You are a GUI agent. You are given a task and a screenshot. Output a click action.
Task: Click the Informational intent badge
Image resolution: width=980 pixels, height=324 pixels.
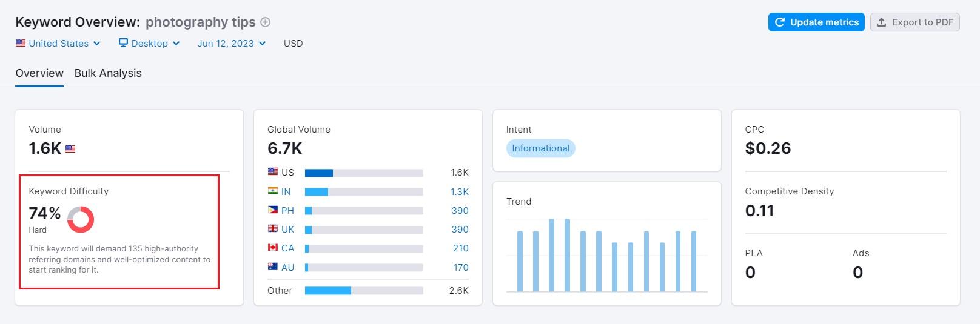[540, 148]
